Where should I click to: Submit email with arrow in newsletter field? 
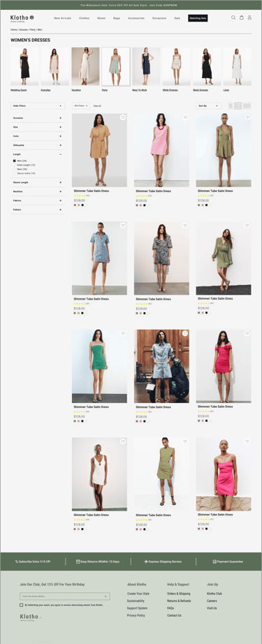click(106, 596)
